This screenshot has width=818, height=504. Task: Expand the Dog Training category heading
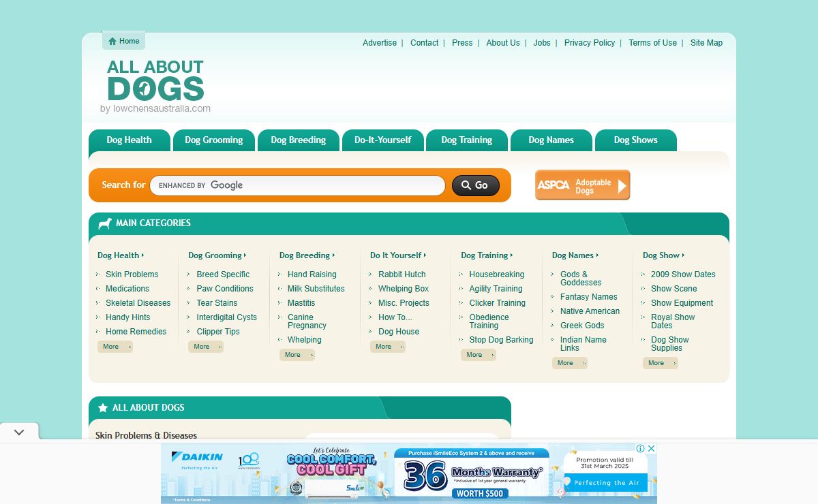[x=487, y=255]
